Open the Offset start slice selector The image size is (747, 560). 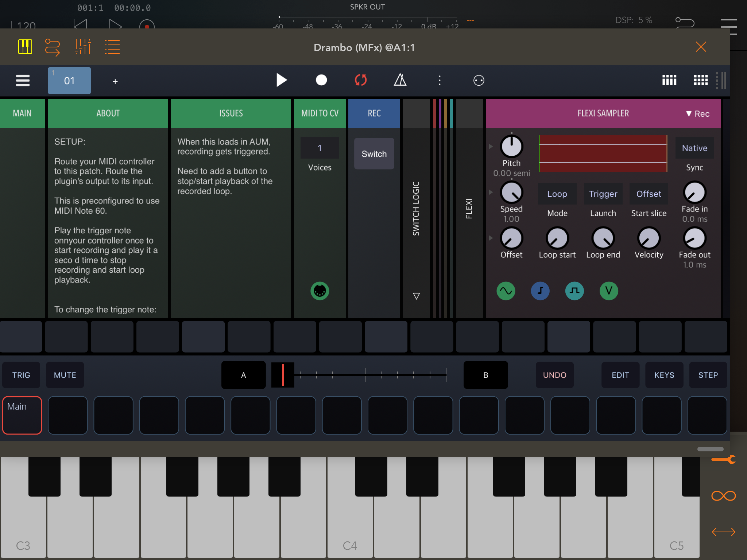coord(649,194)
